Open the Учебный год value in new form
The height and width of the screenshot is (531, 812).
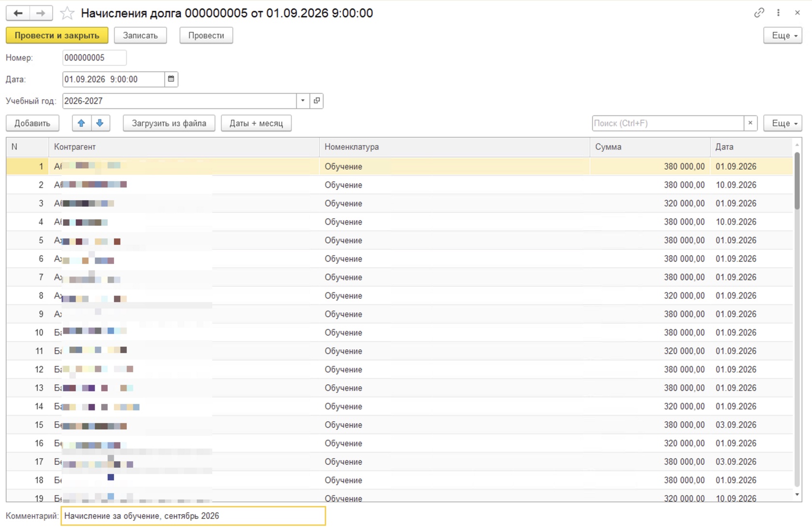[317, 101]
